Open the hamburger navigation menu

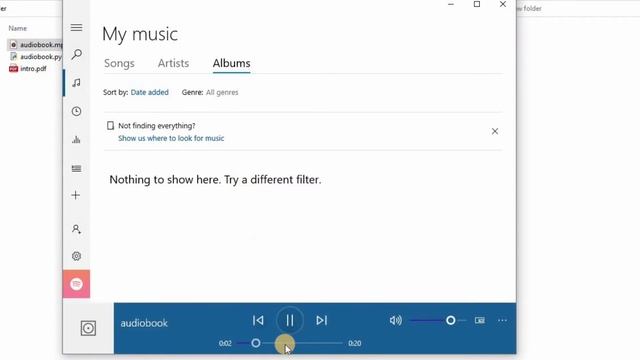click(76, 27)
